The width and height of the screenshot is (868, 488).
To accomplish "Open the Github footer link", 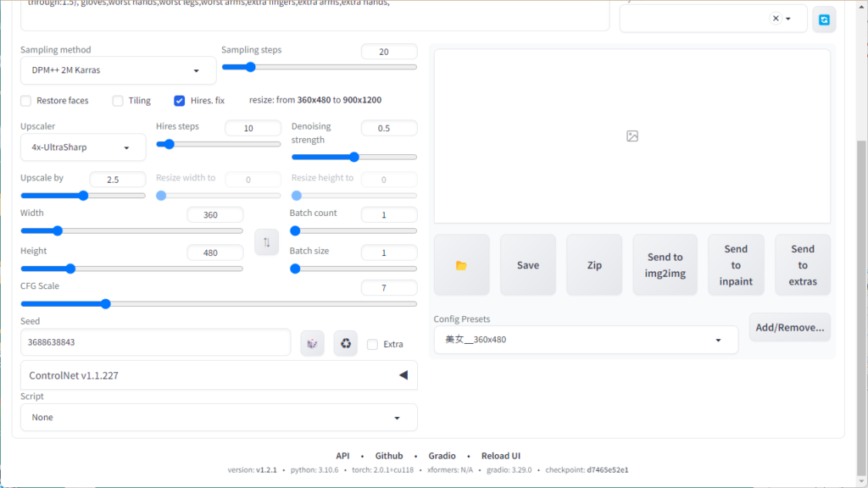I will pyautogui.click(x=389, y=456).
